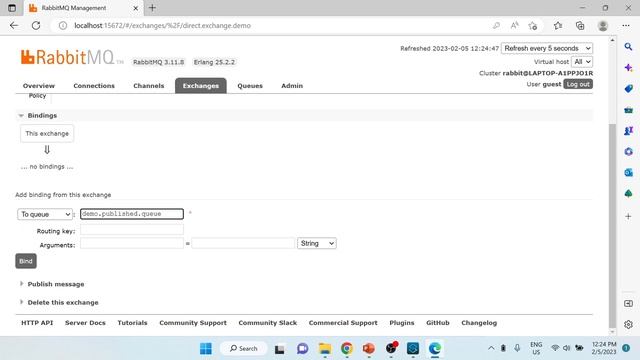The image size is (640, 360).
Task: Open tab actions menu icon at top left
Action: click(x=12, y=8)
